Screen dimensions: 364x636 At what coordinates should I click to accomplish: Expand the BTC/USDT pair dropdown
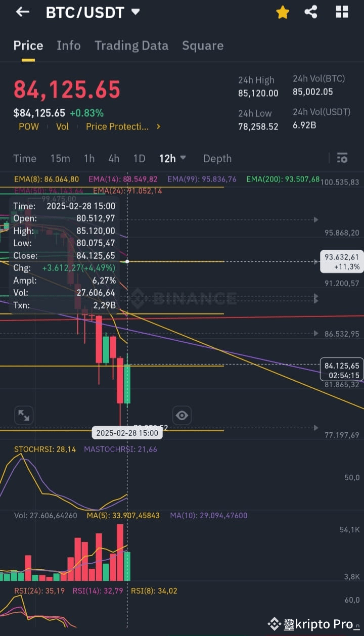(x=135, y=12)
